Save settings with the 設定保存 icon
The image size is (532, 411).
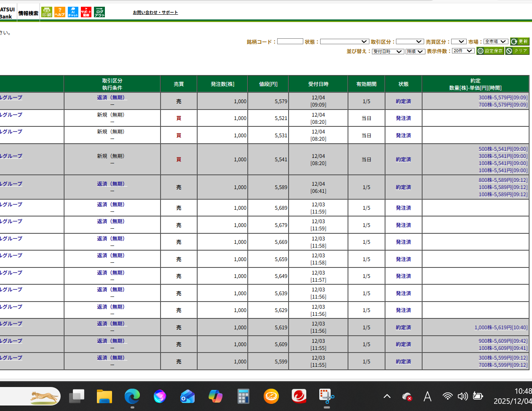(x=490, y=51)
